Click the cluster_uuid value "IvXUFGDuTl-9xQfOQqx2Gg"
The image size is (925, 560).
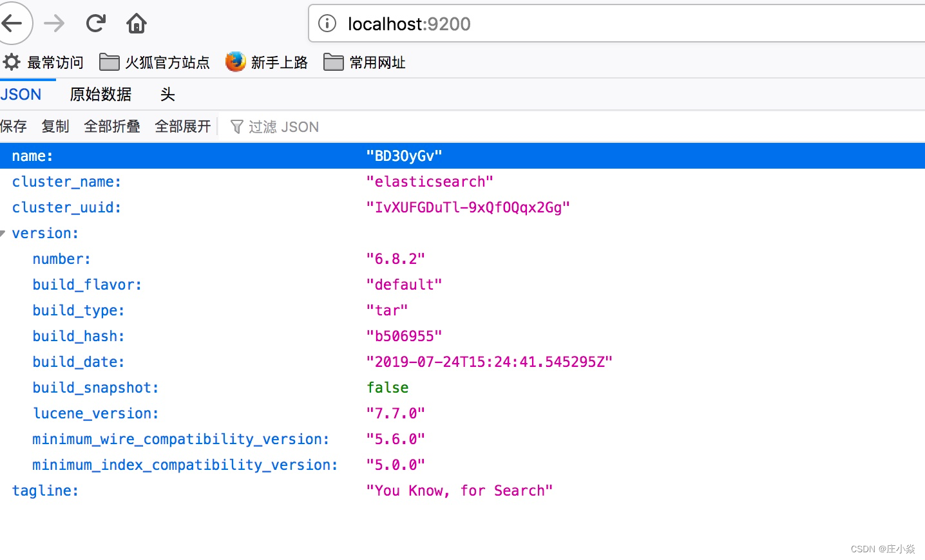(468, 207)
